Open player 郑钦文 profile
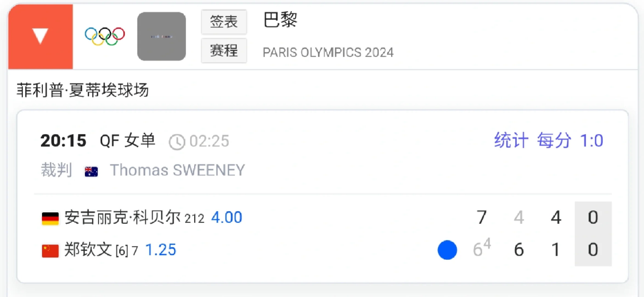 [88, 250]
